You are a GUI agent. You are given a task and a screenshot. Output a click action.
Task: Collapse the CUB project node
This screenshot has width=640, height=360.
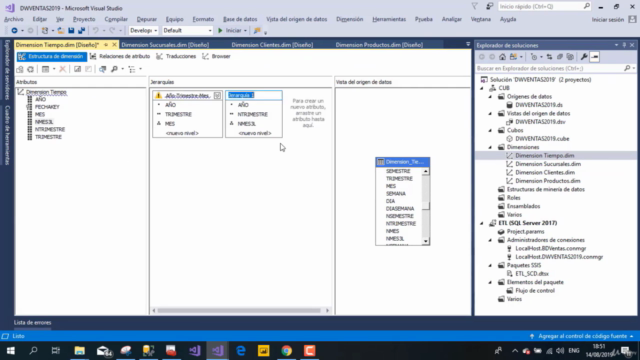click(x=482, y=88)
